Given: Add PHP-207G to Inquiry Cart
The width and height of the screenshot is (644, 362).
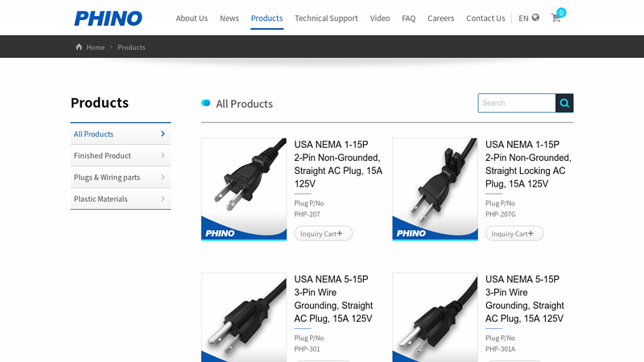Looking at the screenshot, I should [x=514, y=233].
